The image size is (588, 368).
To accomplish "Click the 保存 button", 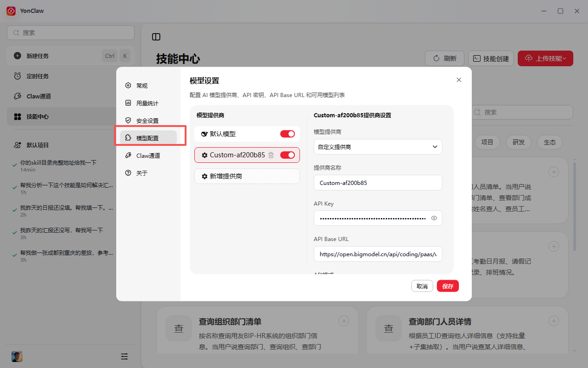I will pyautogui.click(x=448, y=286).
